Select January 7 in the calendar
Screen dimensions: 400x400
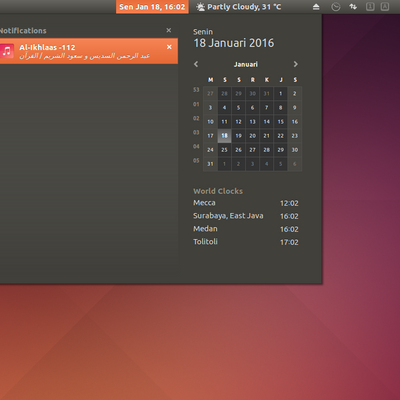click(x=267, y=108)
